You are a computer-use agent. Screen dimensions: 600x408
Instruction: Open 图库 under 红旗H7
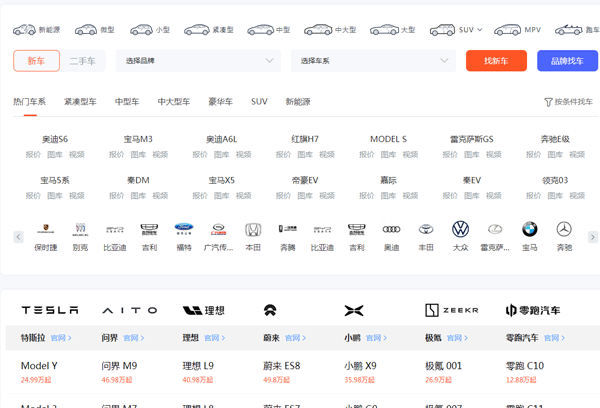click(x=305, y=155)
